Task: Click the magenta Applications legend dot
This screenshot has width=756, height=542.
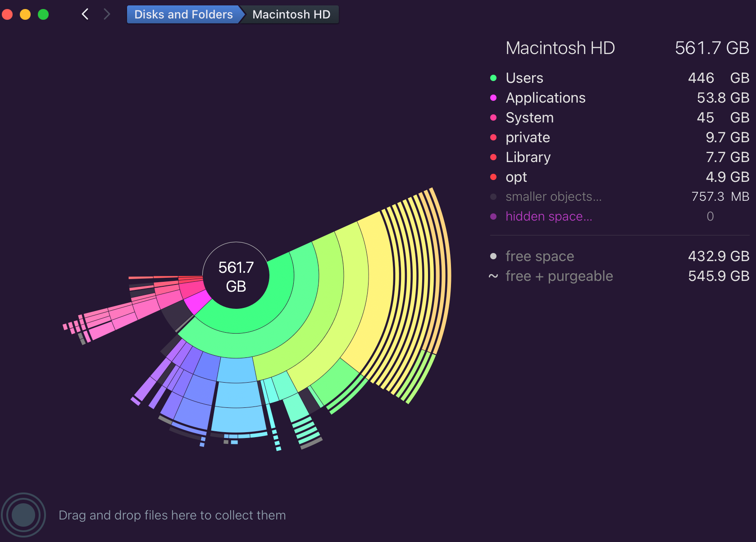Action: point(493,98)
